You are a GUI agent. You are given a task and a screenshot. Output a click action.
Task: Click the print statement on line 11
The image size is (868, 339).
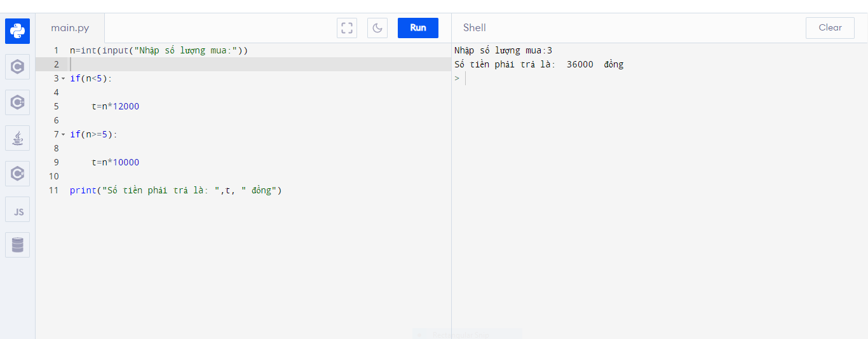[175, 190]
